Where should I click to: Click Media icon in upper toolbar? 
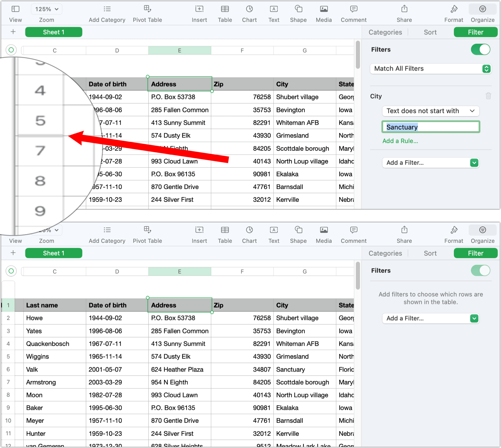click(324, 9)
